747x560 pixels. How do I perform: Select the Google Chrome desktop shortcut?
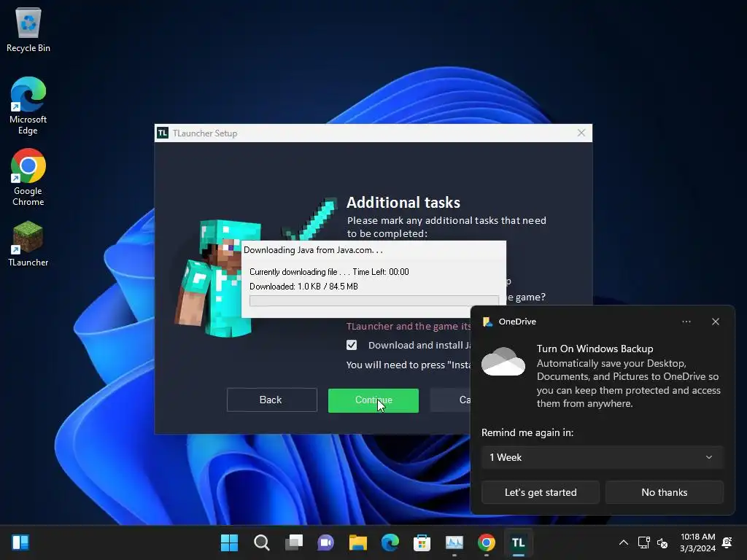28,177
